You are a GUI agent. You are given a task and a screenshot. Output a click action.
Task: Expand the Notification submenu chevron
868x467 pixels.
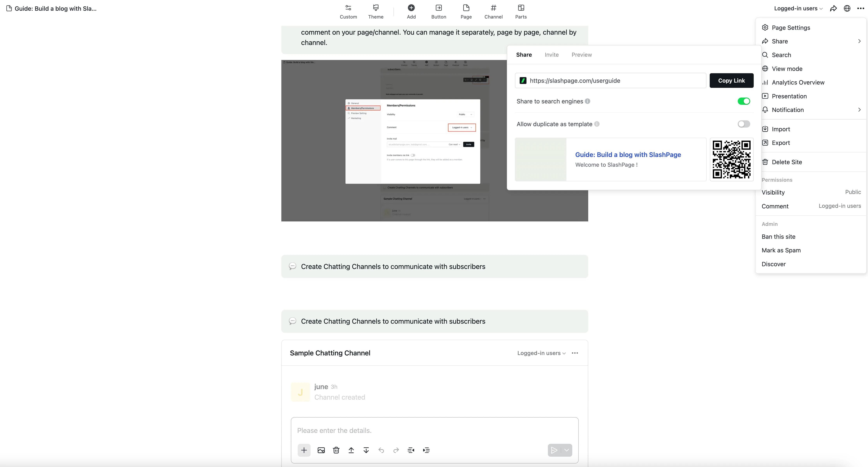click(859, 109)
